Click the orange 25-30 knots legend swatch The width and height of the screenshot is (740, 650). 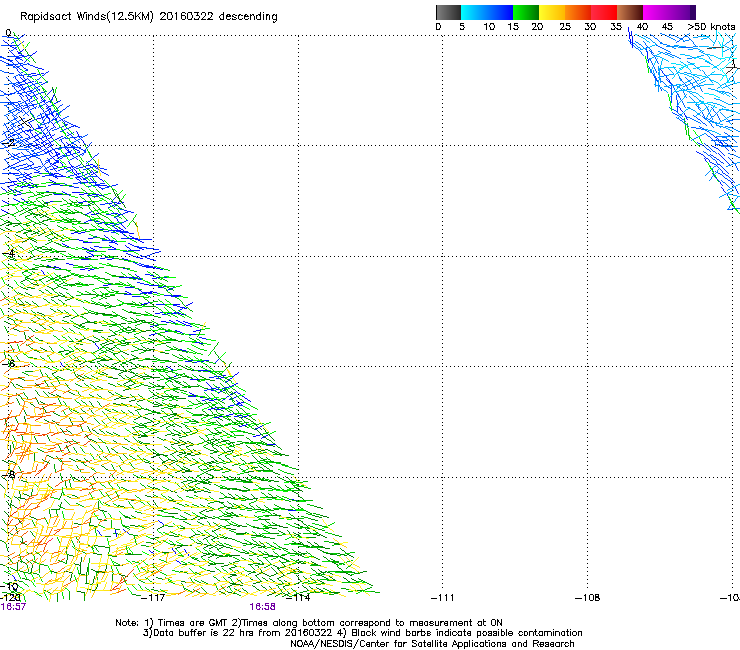pyautogui.click(x=578, y=12)
